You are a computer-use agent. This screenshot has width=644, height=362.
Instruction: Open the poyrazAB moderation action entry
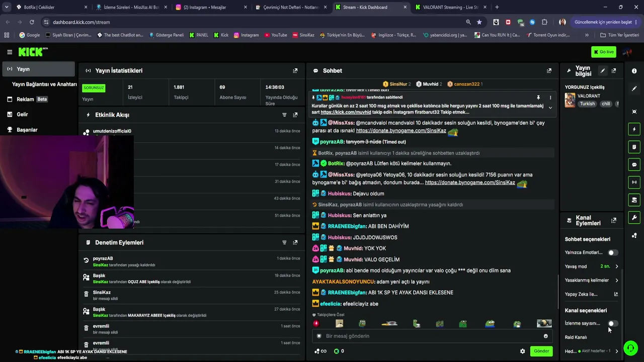pos(191,261)
